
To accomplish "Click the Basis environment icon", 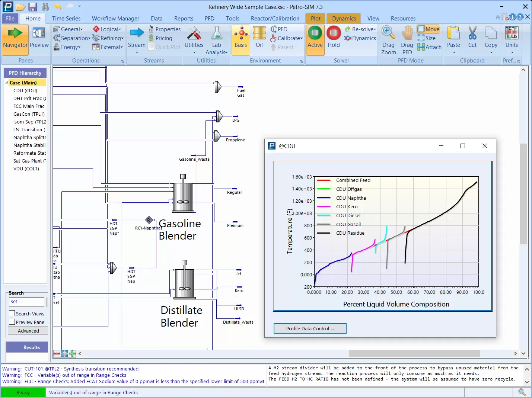I will coord(240,40).
